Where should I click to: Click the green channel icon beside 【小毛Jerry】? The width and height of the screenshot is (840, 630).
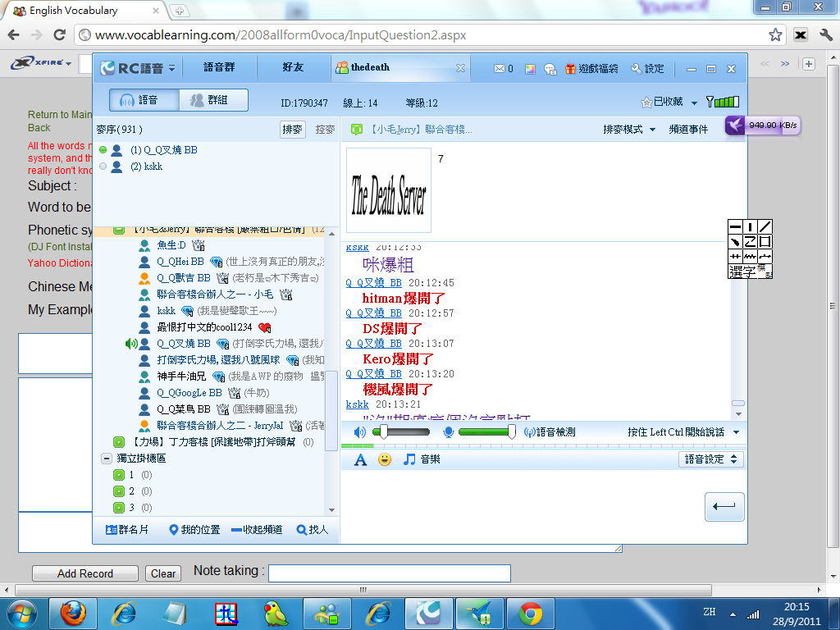point(356,129)
